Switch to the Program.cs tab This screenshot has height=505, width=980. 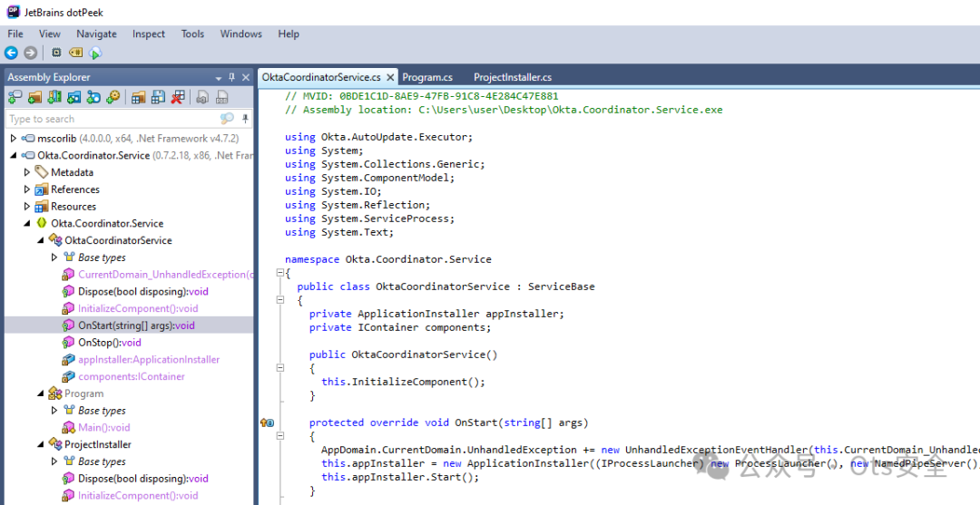tap(427, 77)
